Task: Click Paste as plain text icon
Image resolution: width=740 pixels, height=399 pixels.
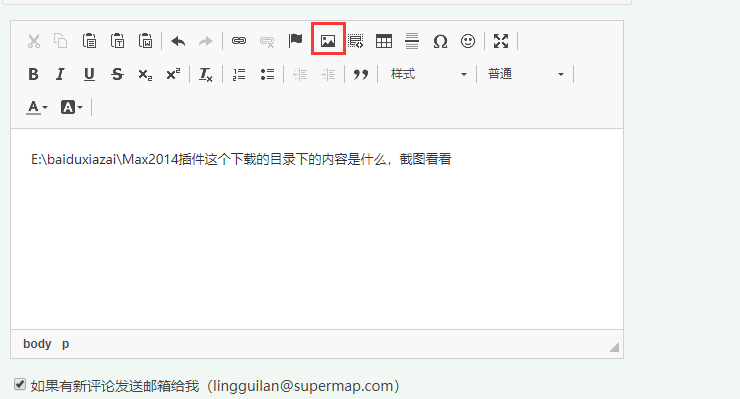Action: tap(118, 41)
